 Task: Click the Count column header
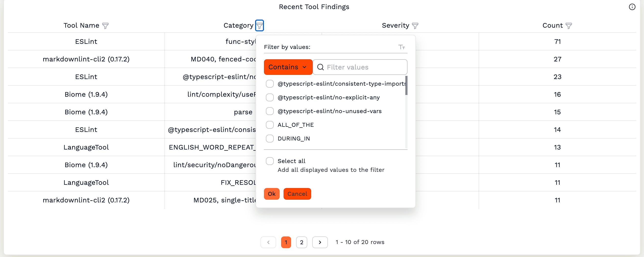[553, 25]
